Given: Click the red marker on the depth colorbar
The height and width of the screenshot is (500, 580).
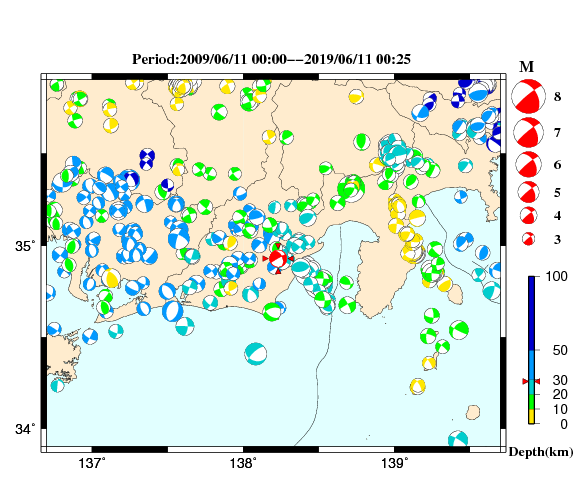Looking at the screenshot, I should click(531, 381).
